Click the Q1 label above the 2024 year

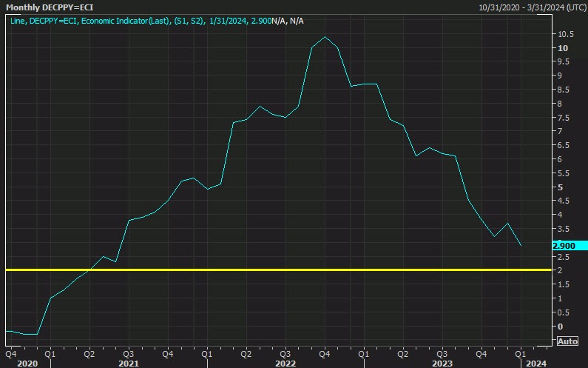pyautogui.click(x=519, y=353)
